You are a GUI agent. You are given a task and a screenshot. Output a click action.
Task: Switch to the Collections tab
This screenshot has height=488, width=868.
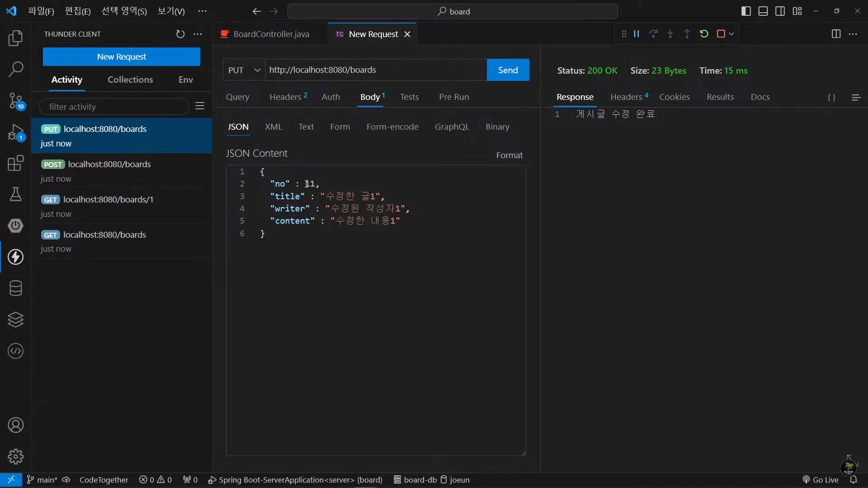tap(130, 80)
